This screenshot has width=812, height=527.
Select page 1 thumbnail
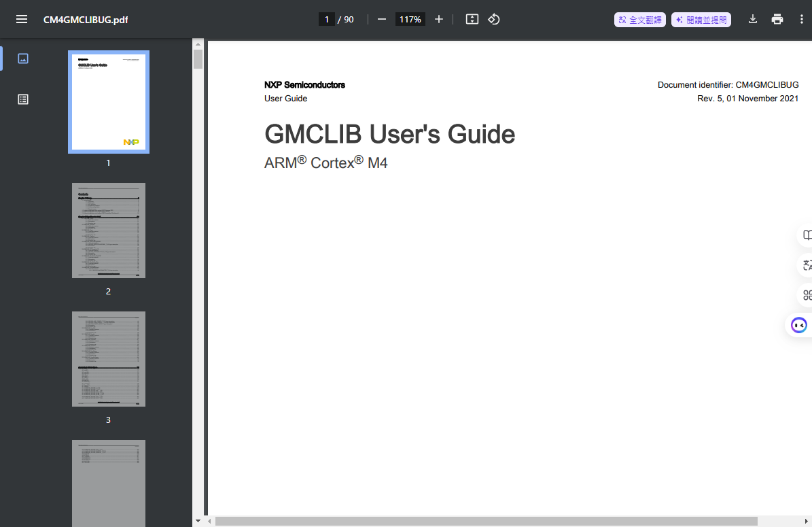[x=109, y=102]
